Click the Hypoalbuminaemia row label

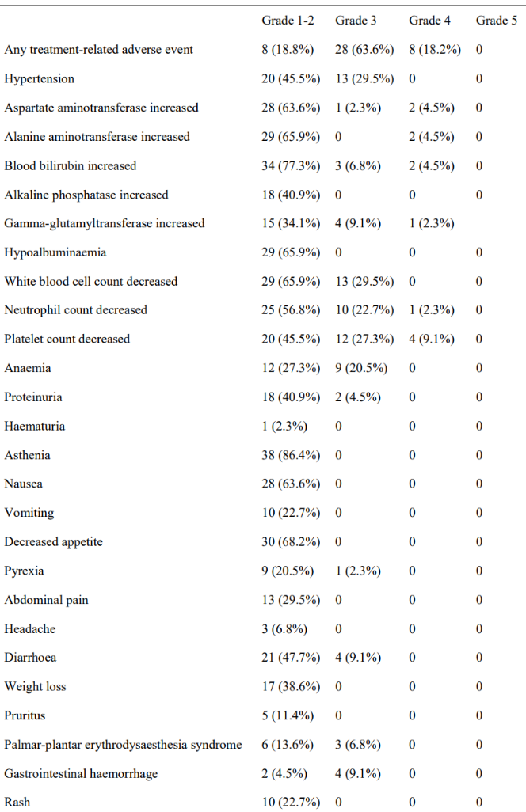point(55,252)
